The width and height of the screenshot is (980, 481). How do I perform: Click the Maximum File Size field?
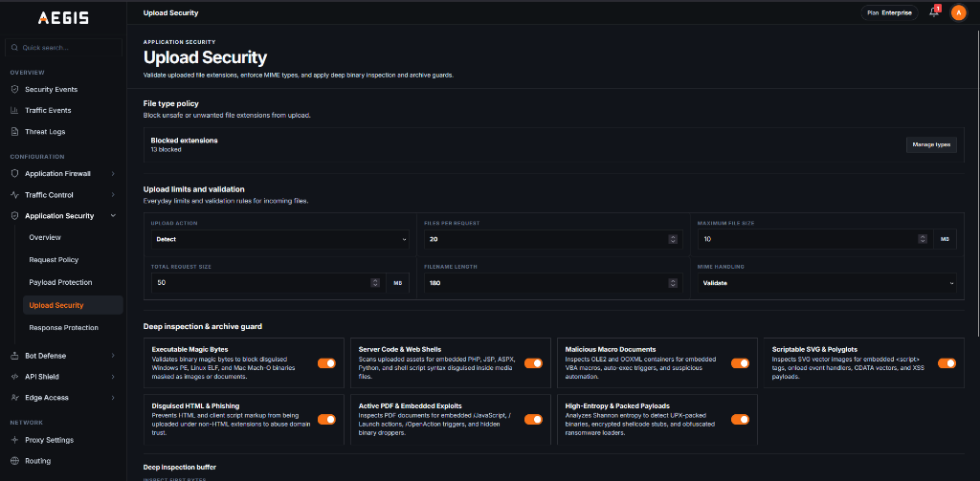[x=815, y=239]
